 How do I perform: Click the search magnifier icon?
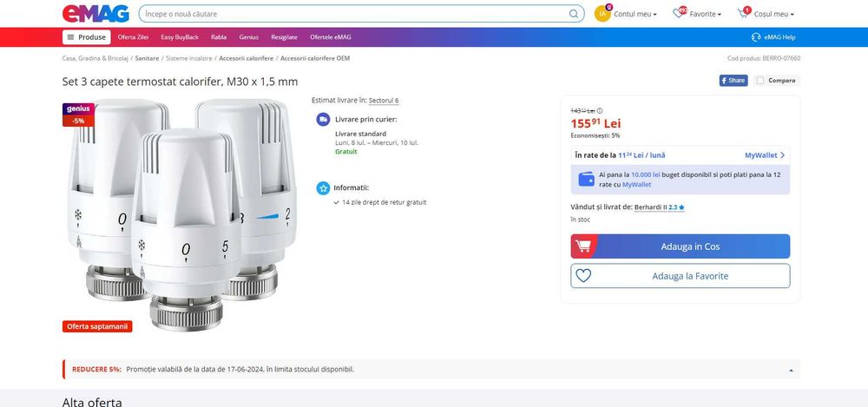coord(574,14)
